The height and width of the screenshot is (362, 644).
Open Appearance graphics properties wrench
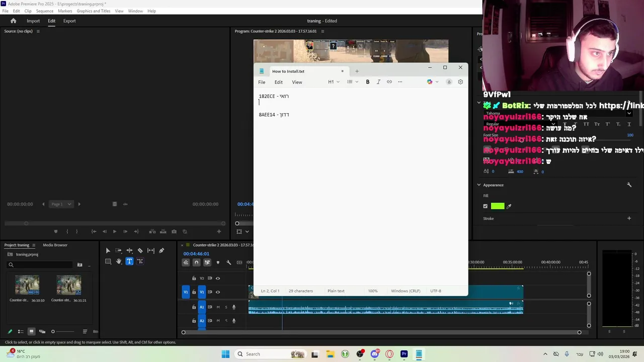click(x=629, y=185)
